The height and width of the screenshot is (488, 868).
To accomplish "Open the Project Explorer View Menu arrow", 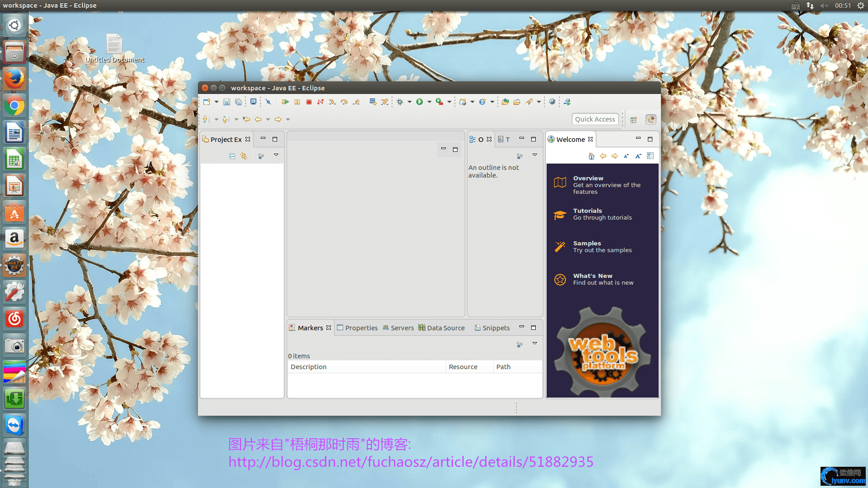I will click(x=276, y=155).
